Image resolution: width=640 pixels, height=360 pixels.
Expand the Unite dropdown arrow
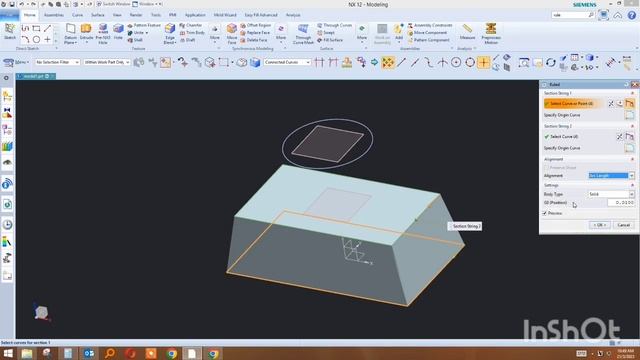147,33
